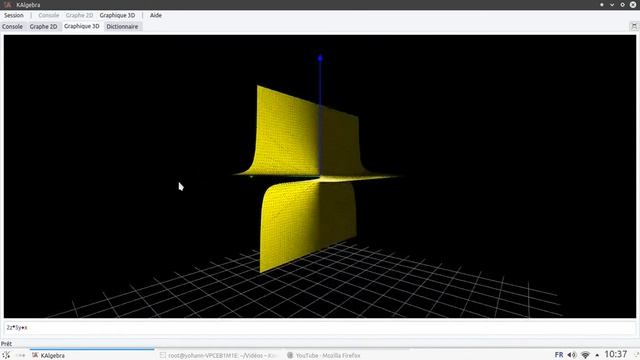Minimize the KAlgebra window
The image size is (640, 360).
[612, 4]
